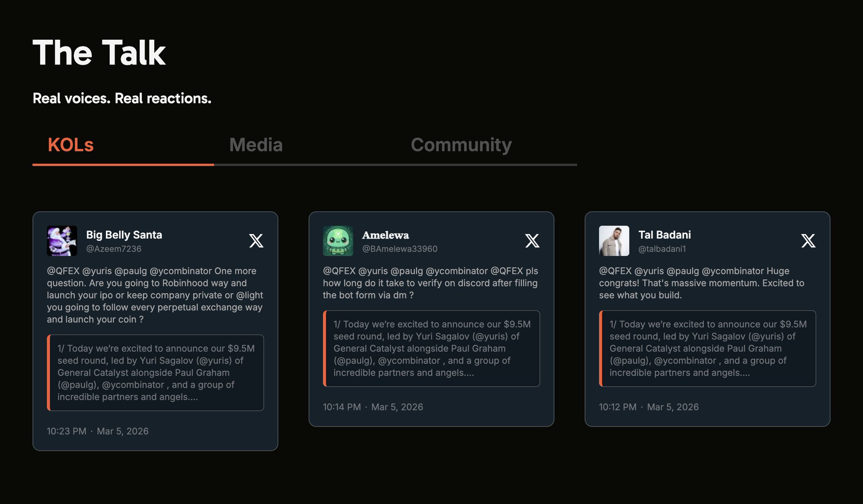Open Big Belly Santa's profile avatar
Viewport: 863px width, 504px height.
coord(62,241)
